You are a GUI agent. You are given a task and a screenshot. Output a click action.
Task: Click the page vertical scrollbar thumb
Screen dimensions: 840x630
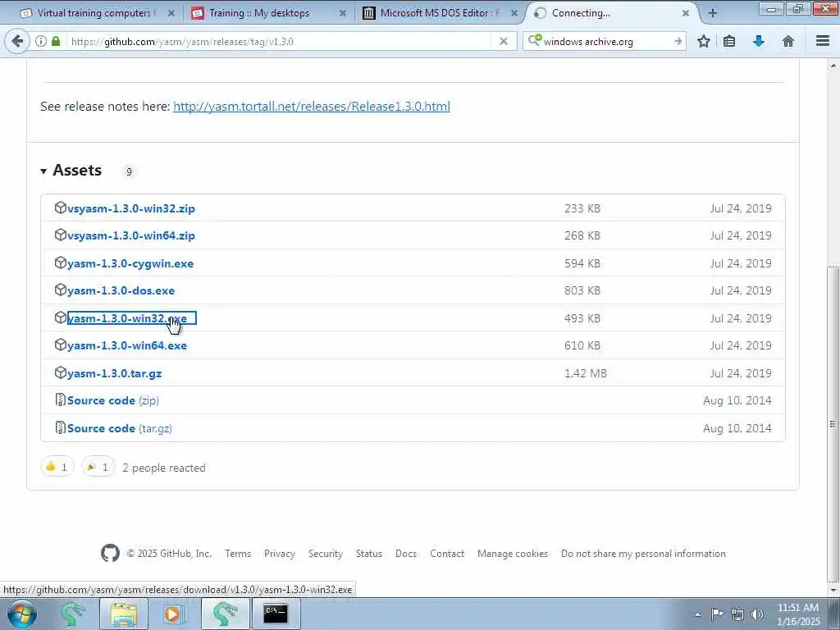[833, 423]
